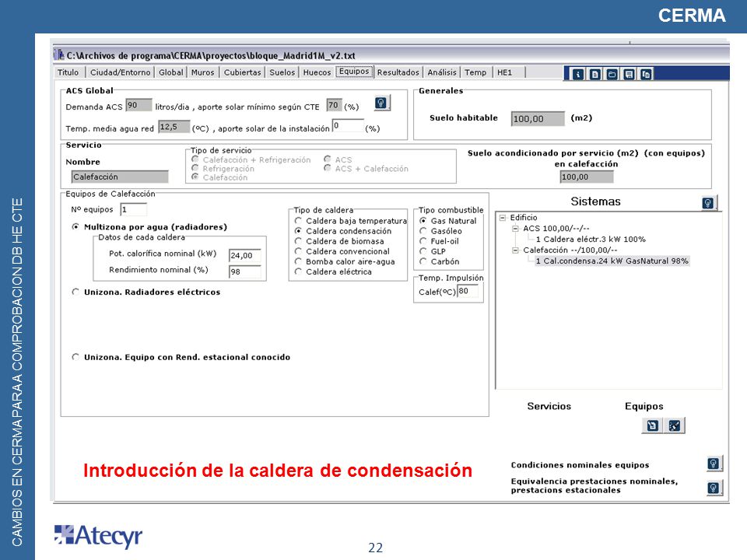Click the info icon in the blue toolbar

coord(578,75)
